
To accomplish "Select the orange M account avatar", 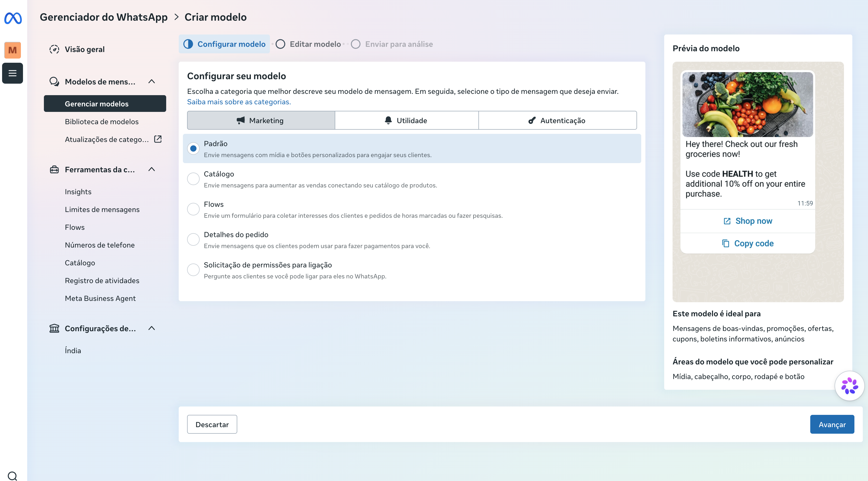I will (x=13, y=50).
